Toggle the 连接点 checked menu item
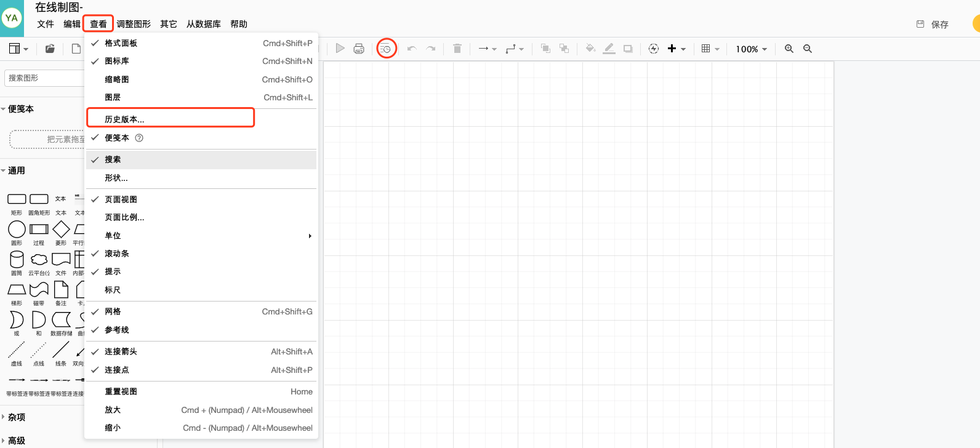The image size is (980, 448). [x=201, y=370]
